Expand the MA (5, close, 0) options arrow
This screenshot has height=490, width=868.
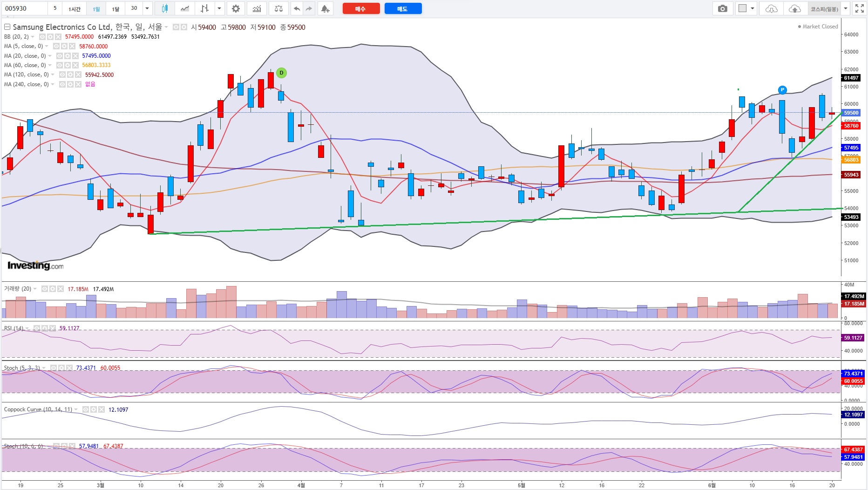47,46
